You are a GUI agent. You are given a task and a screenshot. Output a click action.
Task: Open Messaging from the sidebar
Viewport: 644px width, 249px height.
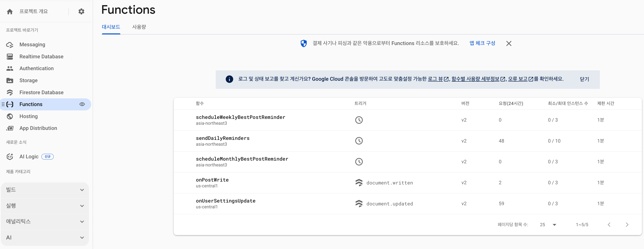[x=32, y=45]
